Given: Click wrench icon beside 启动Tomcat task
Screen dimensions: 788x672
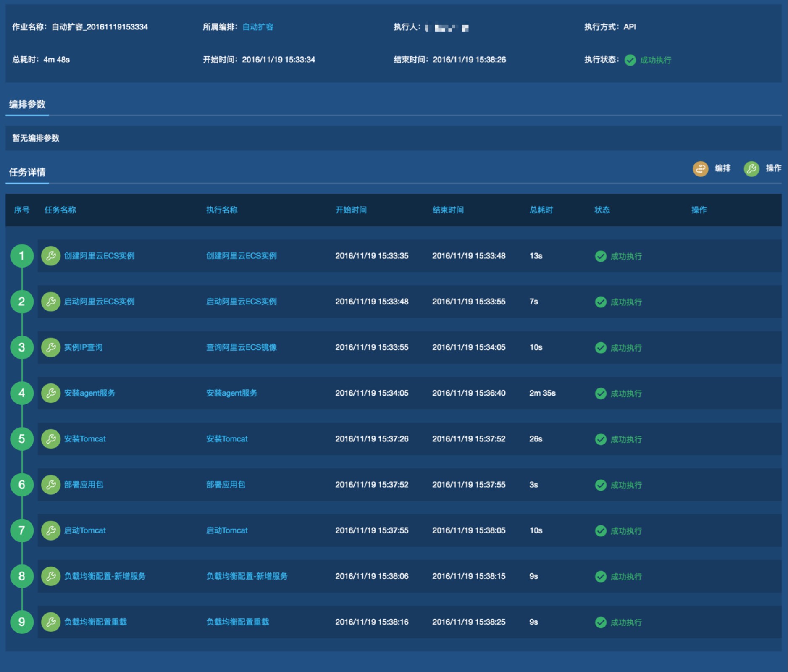Looking at the screenshot, I should [51, 530].
